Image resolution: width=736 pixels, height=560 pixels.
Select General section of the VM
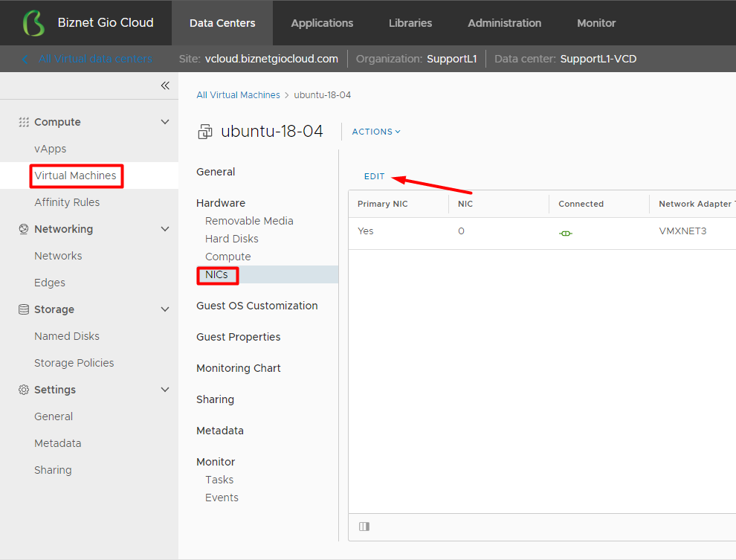[216, 172]
